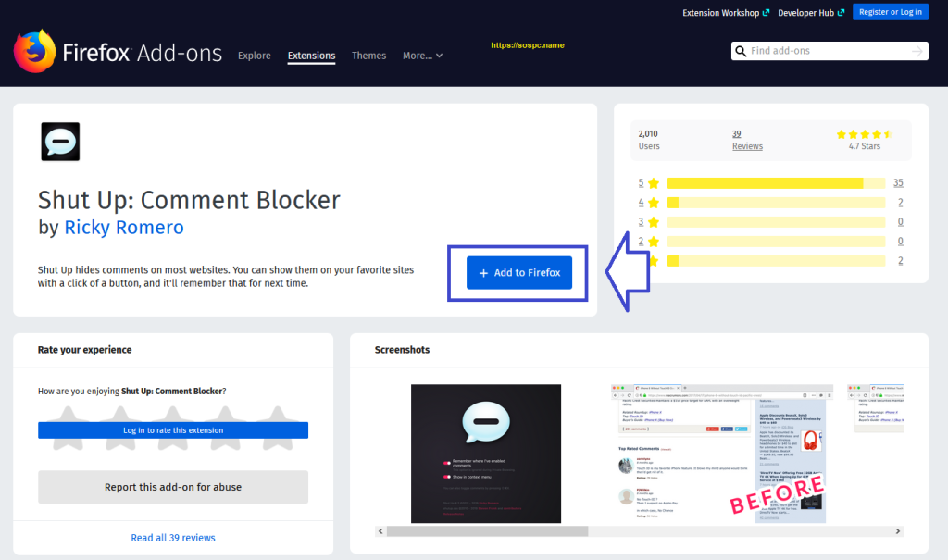This screenshot has height=560, width=948.
Task: Click the 4 label in rating breakdown
Action: 641,203
